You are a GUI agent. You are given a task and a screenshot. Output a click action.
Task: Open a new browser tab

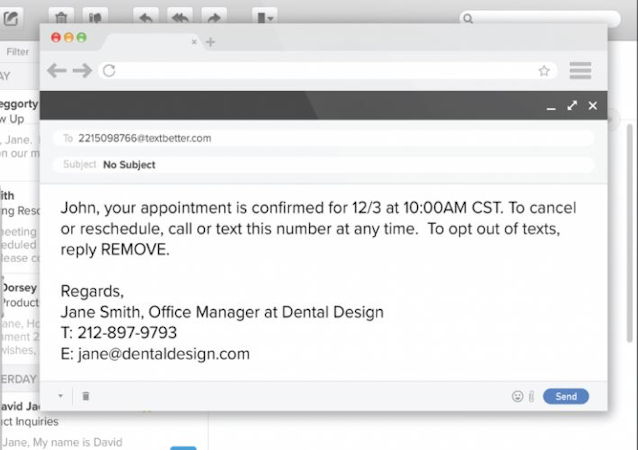[x=210, y=42]
